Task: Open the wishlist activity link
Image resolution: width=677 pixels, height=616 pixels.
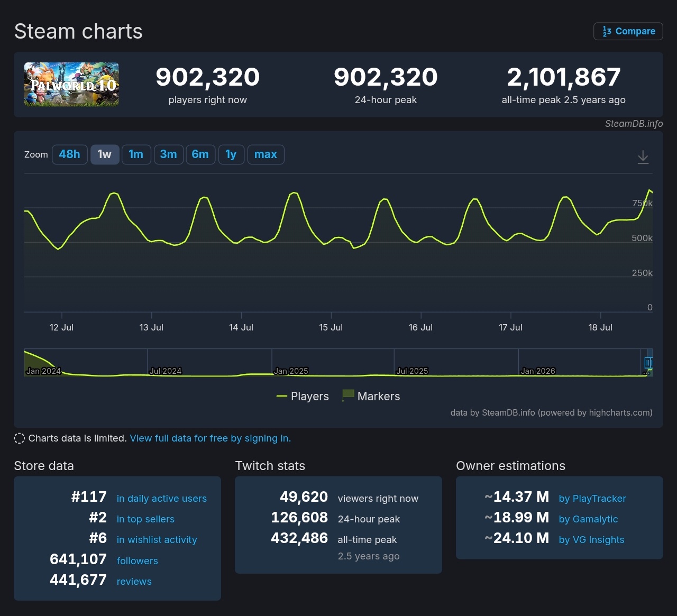Action: click(x=157, y=540)
